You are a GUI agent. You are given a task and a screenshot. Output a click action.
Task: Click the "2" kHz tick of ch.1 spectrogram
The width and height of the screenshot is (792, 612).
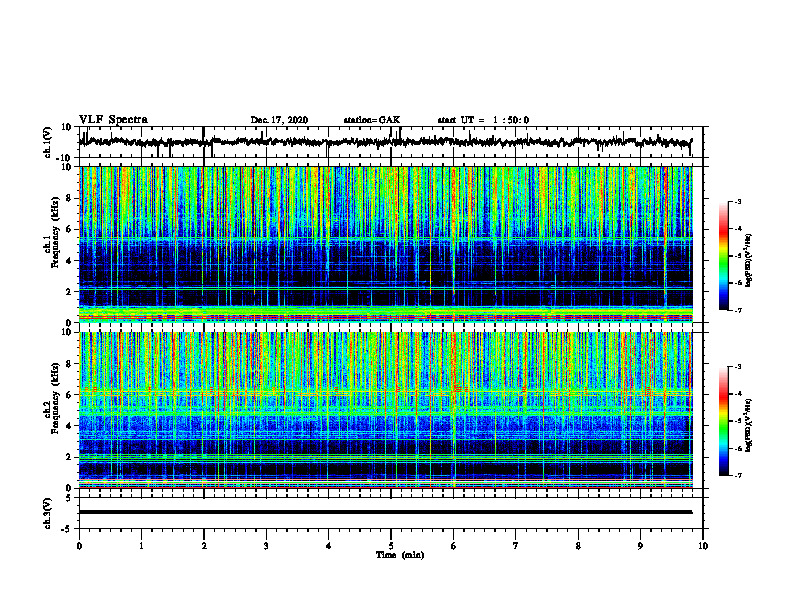[69, 291]
